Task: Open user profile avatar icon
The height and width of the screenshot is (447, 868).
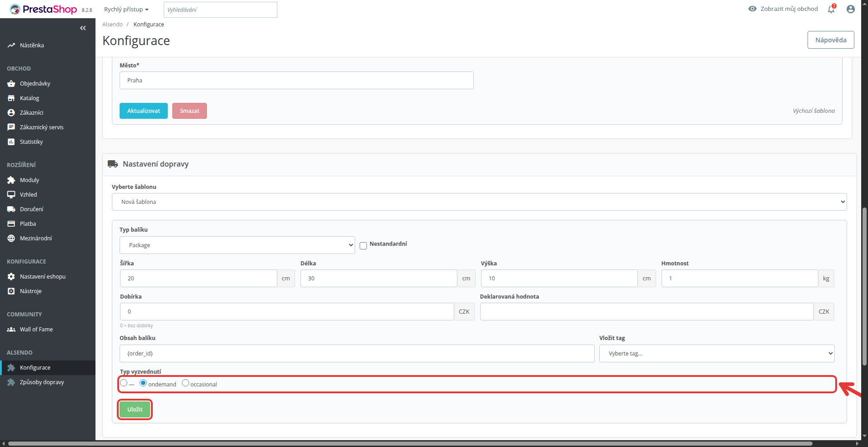Action: point(851,9)
